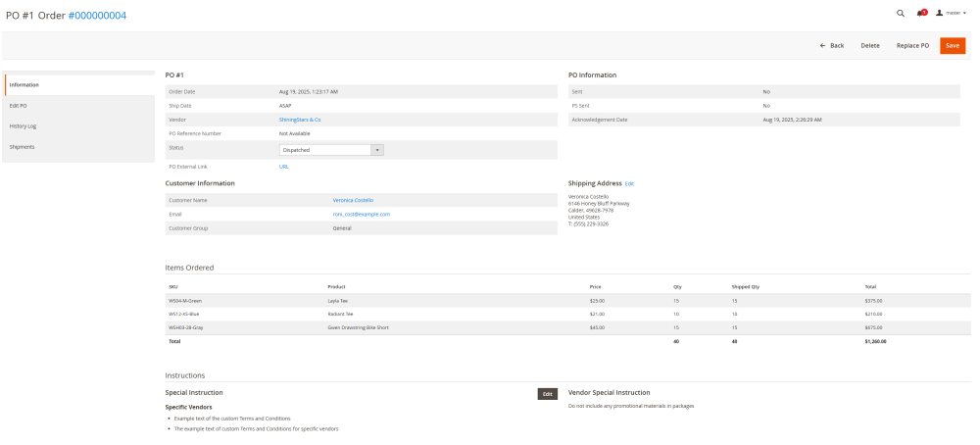Click the Not Available reference number value
Screen dimensions: 980x445
point(294,133)
